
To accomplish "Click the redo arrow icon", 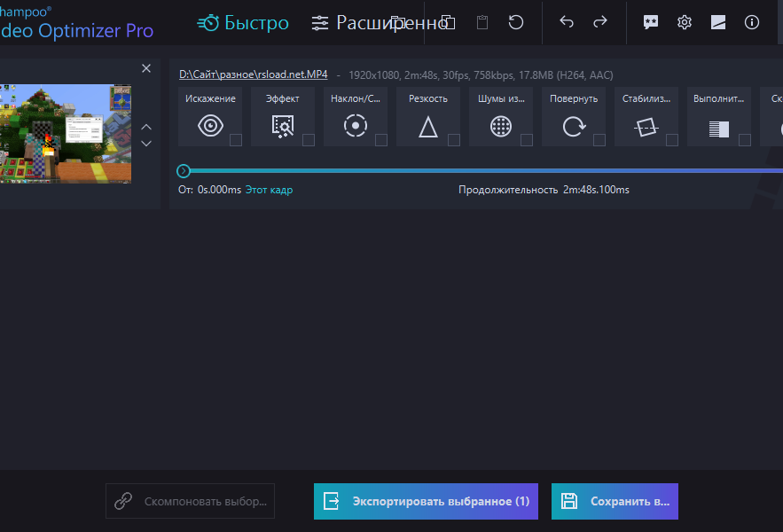I will tap(600, 22).
